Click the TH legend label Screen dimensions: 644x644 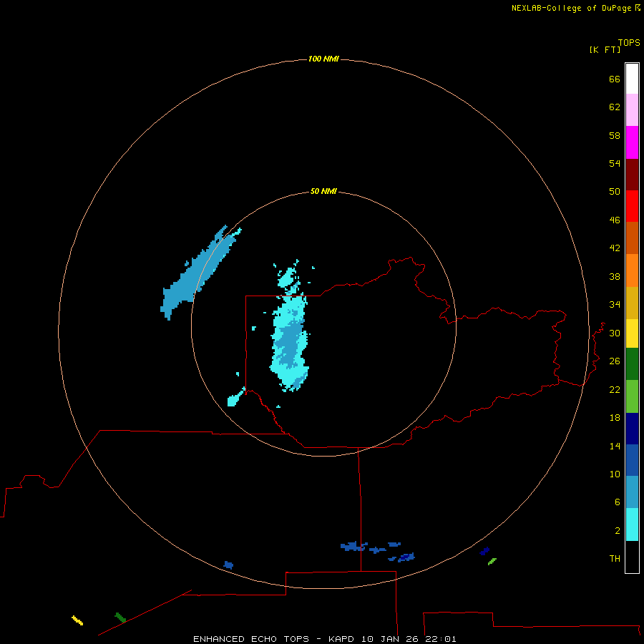coord(615,559)
